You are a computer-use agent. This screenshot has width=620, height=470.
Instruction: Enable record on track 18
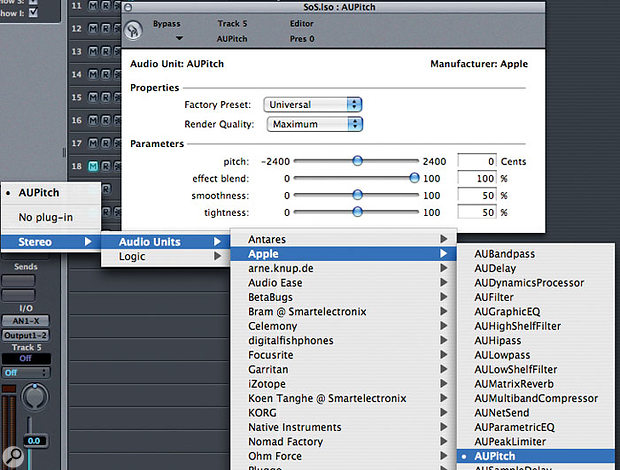(x=106, y=166)
